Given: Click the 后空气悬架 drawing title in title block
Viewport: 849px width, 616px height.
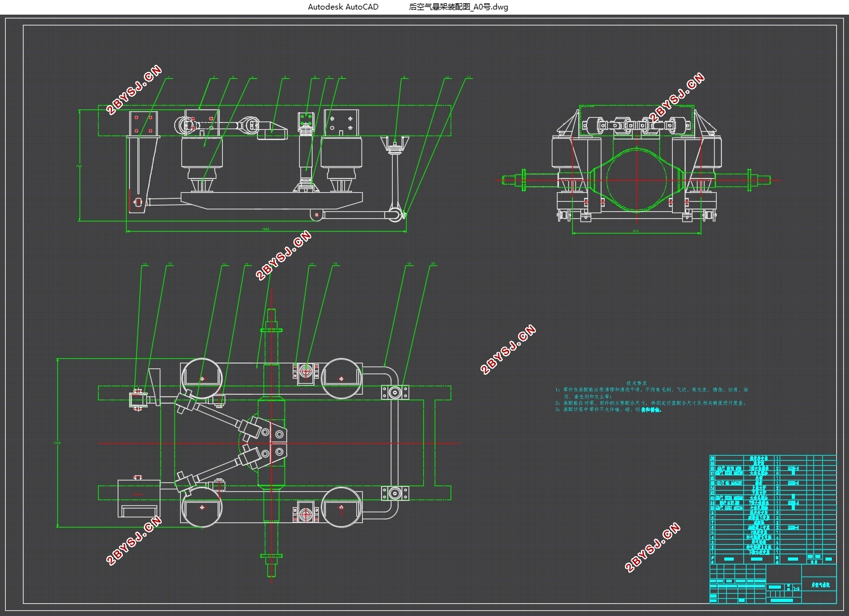Looking at the screenshot, I should pyautogui.click(x=820, y=584).
